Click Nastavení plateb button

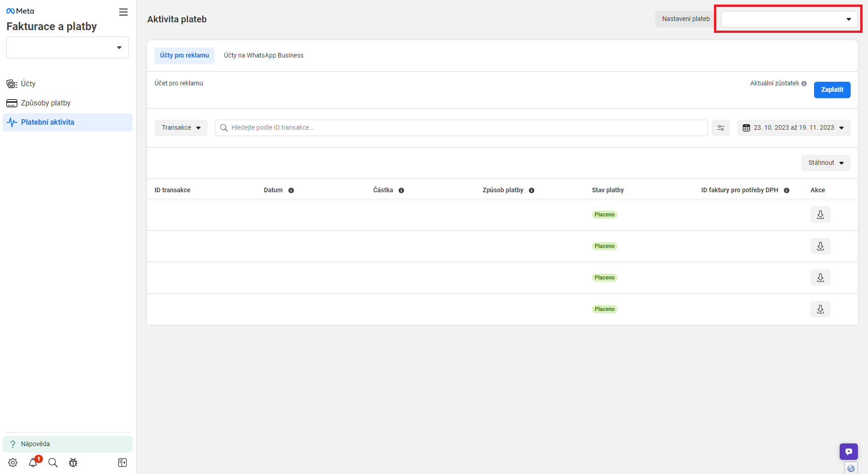pos(686,19)
